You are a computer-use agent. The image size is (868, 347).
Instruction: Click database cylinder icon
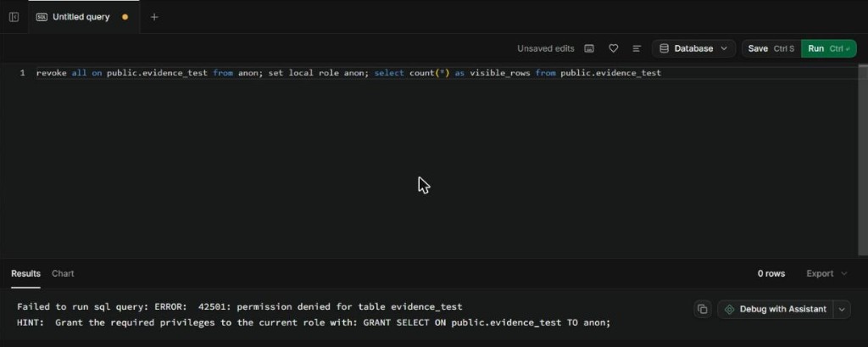[x=664, y=48]
